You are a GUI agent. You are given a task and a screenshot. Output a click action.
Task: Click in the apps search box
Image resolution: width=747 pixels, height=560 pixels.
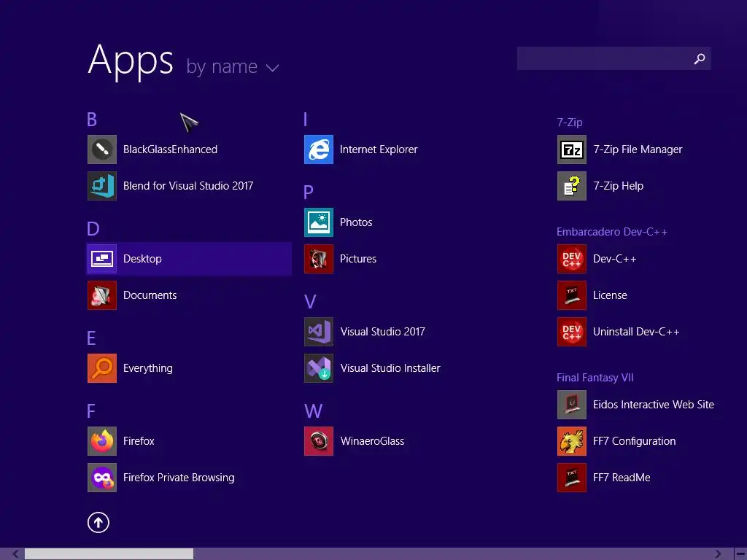click(x=614, y=58)
